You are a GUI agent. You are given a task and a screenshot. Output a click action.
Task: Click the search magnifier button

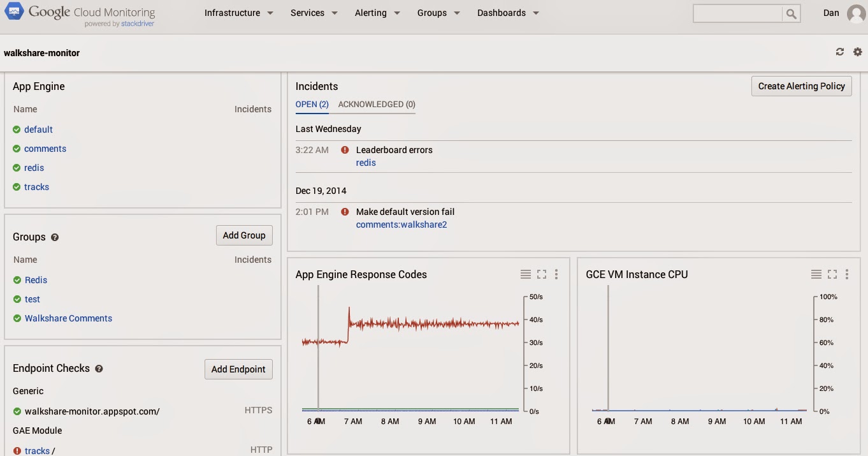tap(791, 13)
